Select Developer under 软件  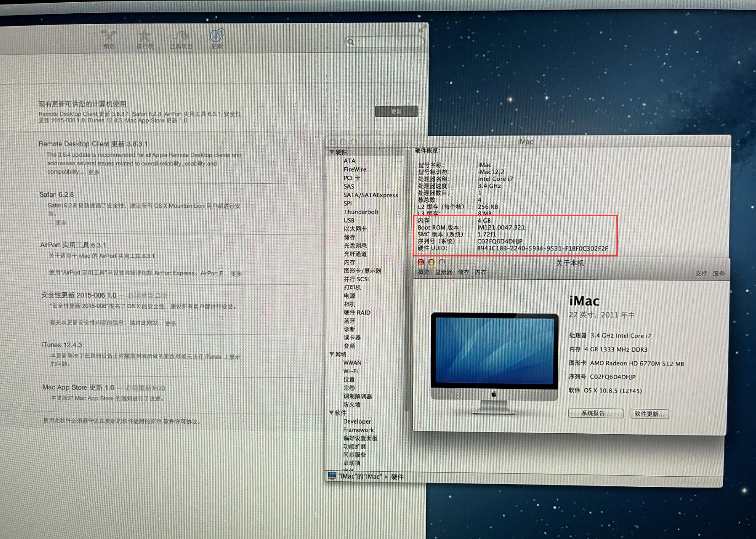coord(357,421)
